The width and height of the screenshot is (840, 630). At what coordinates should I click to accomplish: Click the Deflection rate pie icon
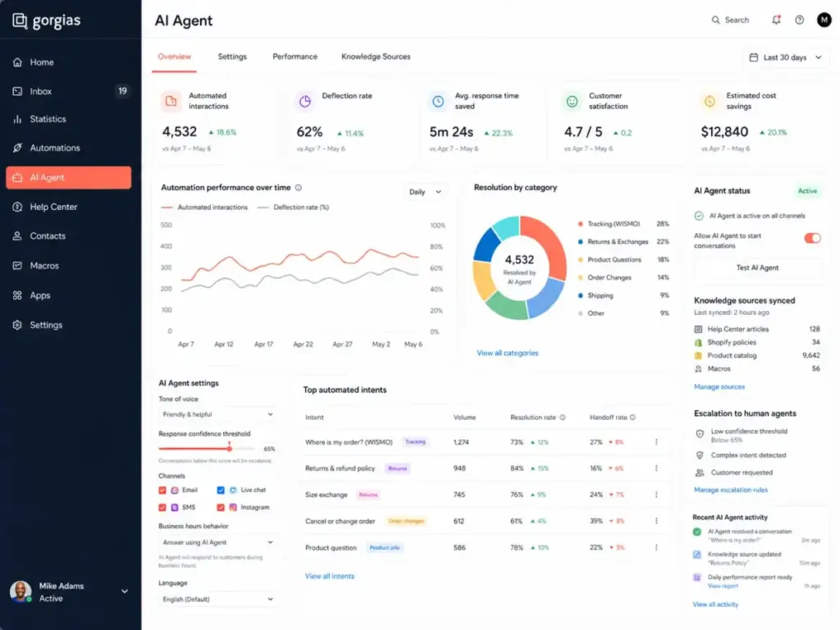click(305, 101)
